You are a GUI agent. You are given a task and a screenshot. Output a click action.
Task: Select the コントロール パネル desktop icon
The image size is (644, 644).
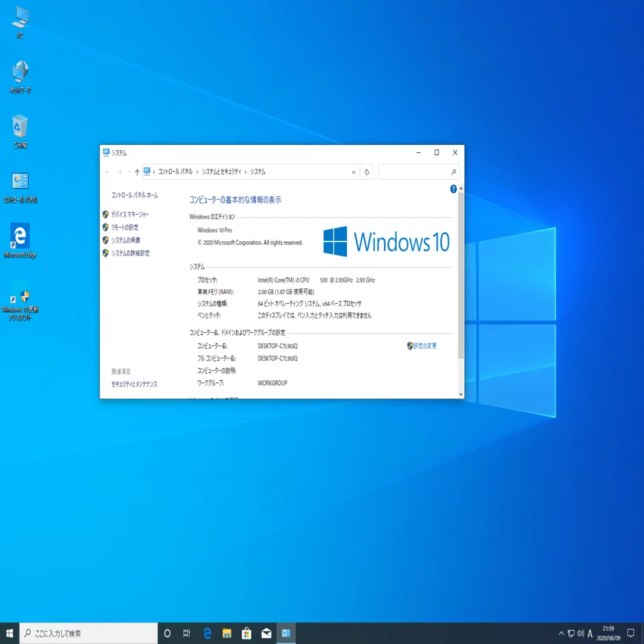19,187
